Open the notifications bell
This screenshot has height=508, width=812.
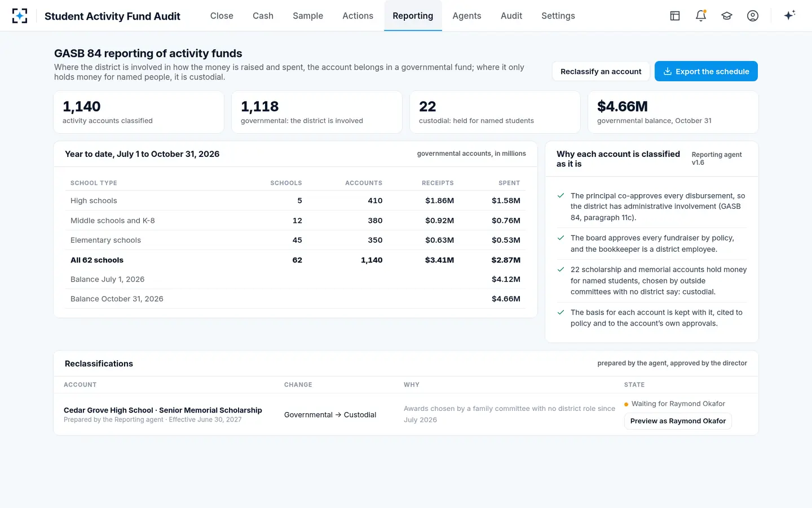[701, 16]
